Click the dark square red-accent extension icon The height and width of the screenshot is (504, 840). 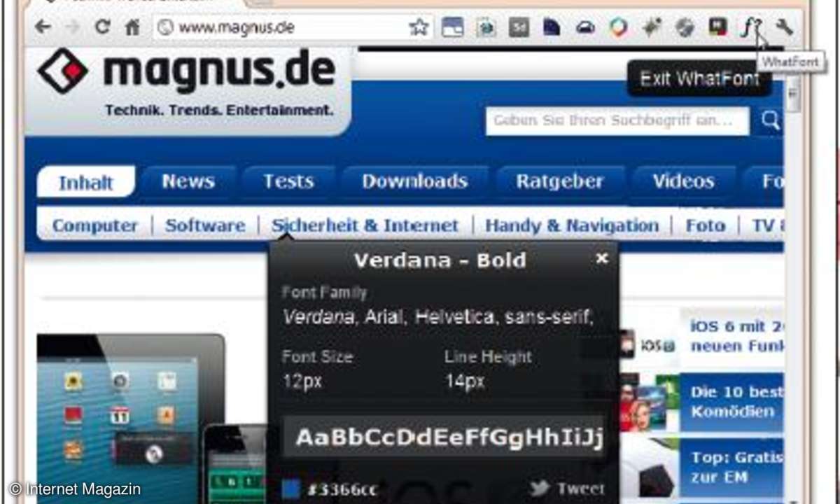coord(718,27)
